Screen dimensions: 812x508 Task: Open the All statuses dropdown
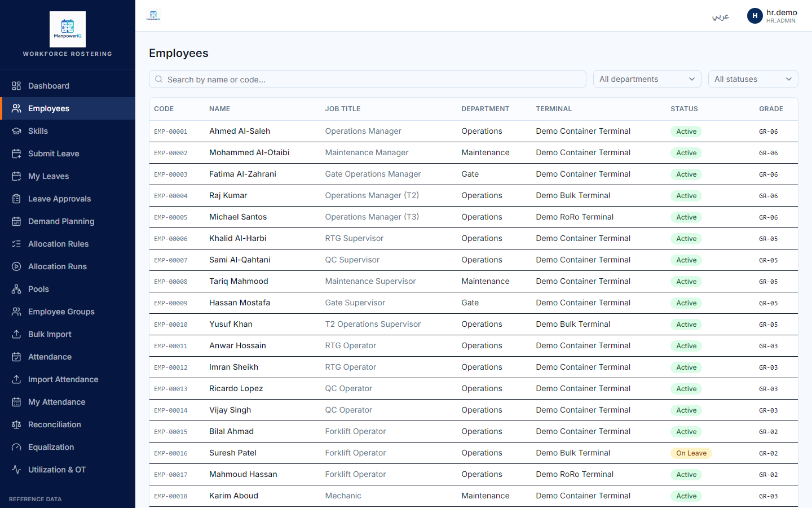coord(753,79)
